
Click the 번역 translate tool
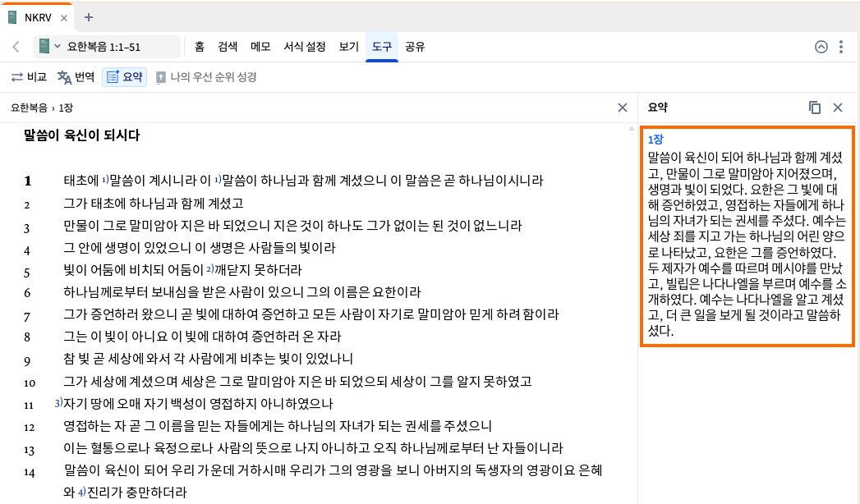(76, 76)
